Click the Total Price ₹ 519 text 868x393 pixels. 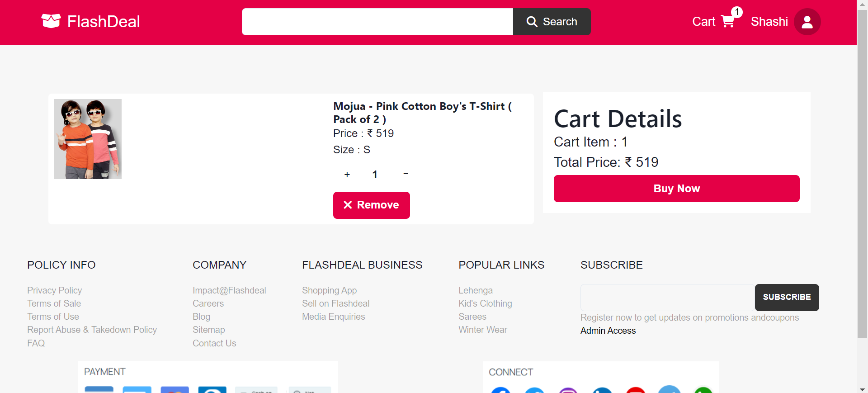pos(606,162)
